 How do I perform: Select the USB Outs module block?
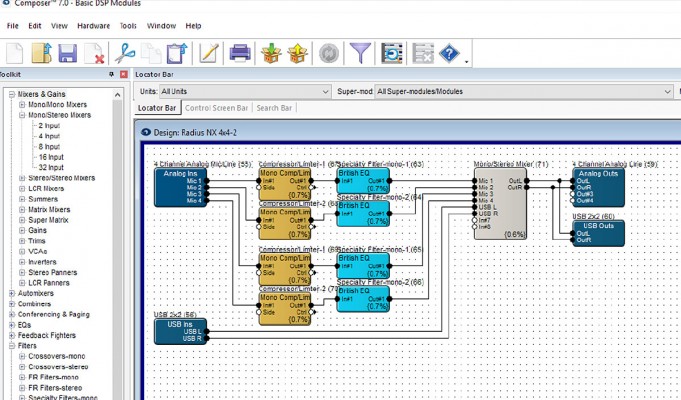[x=598, y=233]
